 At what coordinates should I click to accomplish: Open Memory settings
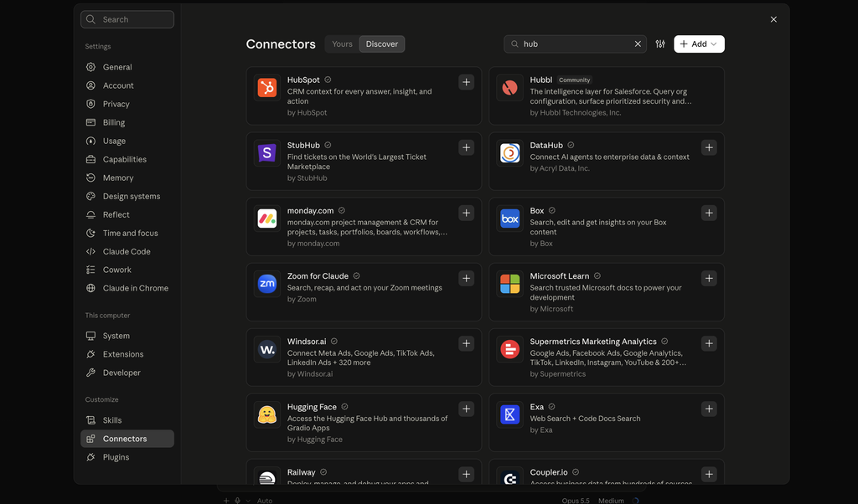click(127, 177)
